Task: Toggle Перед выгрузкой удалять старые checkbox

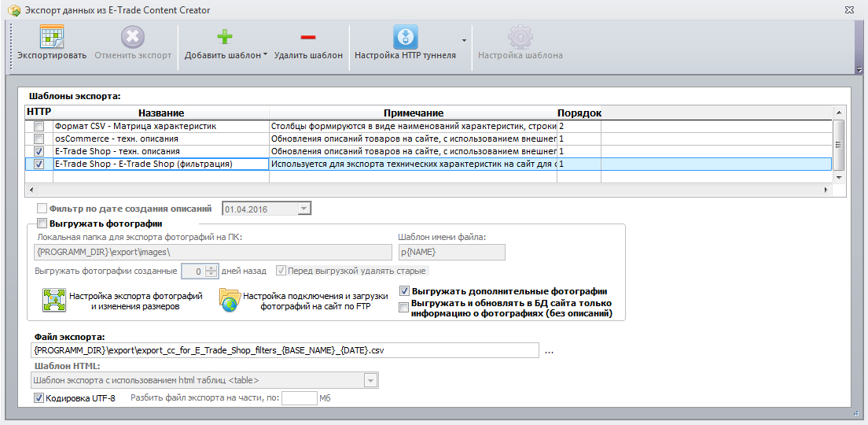Action: [281, 271]
